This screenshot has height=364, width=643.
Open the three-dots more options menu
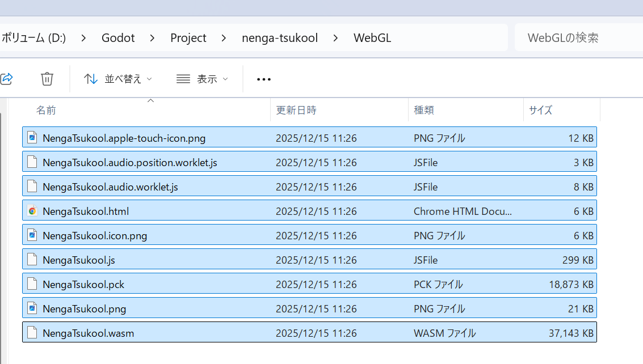(264, 79)
